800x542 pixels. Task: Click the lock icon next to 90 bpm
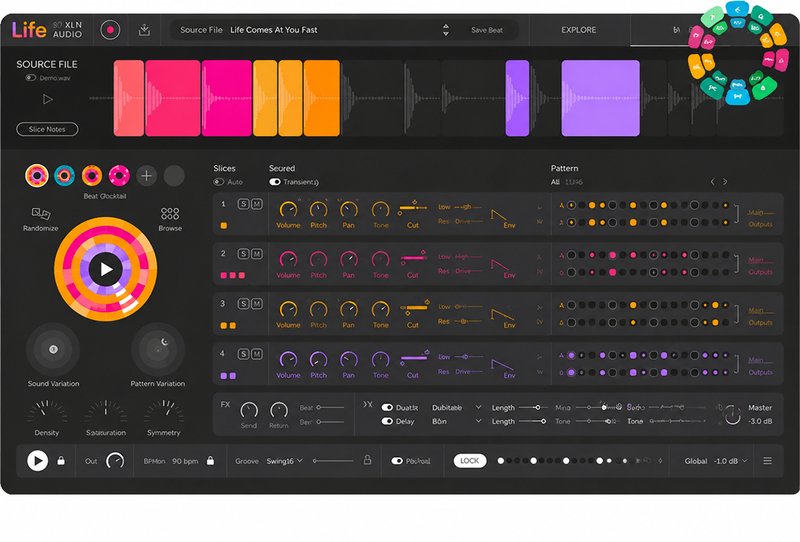[210, 460]
